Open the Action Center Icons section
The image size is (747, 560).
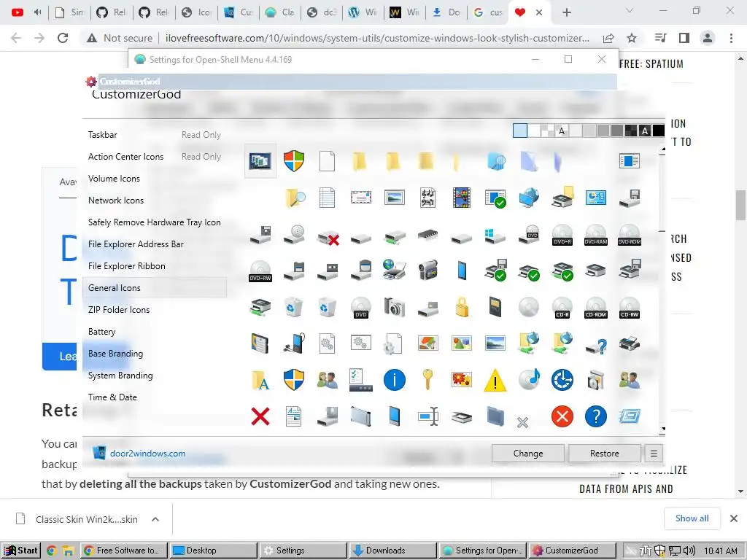tap(155, 157)
